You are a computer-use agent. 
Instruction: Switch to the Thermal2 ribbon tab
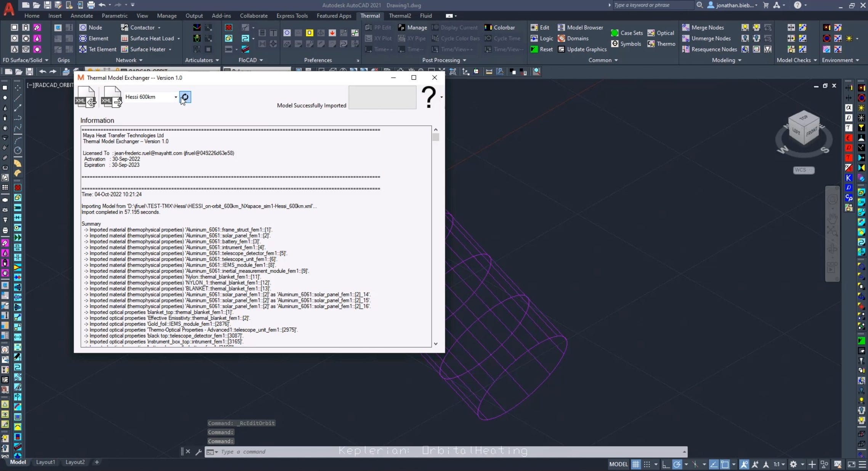400,16
